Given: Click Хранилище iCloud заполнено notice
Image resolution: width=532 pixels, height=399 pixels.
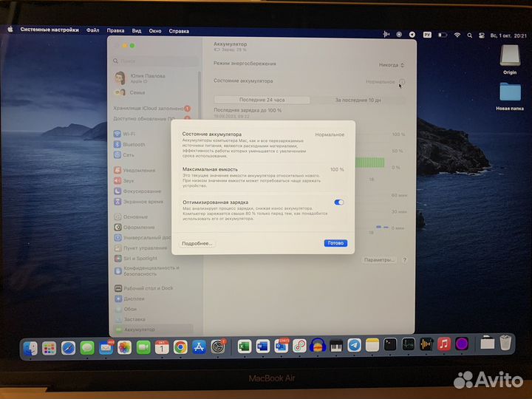Looking at the screenshot, I should pyautogui.click(x=152, y=108).
